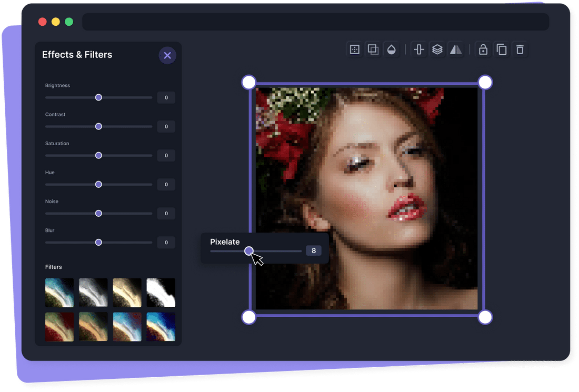
Task: Click the align center icon
Action: tap(419, 49)
